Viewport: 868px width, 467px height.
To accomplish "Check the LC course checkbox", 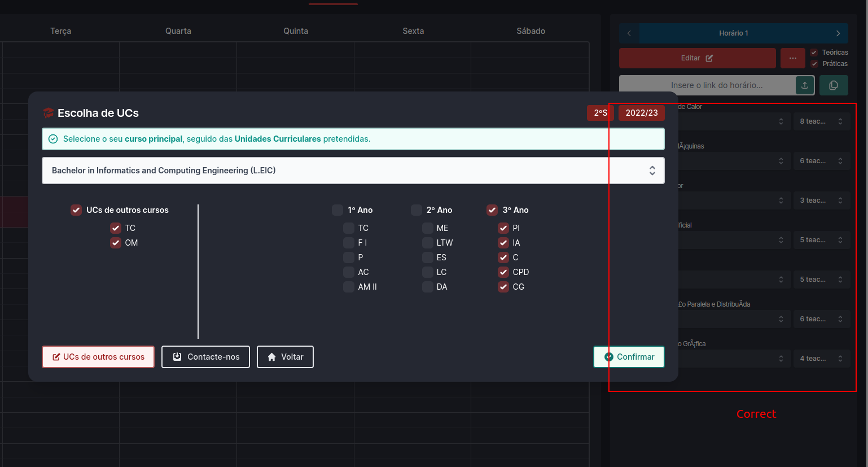I will [x=428, y=272].
